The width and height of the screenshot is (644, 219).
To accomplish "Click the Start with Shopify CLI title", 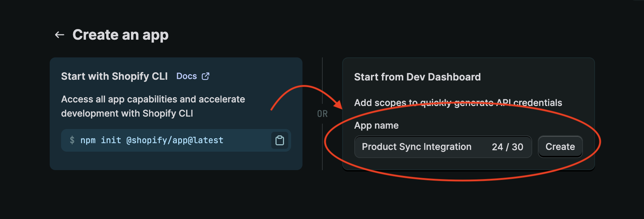I will 114,76.
